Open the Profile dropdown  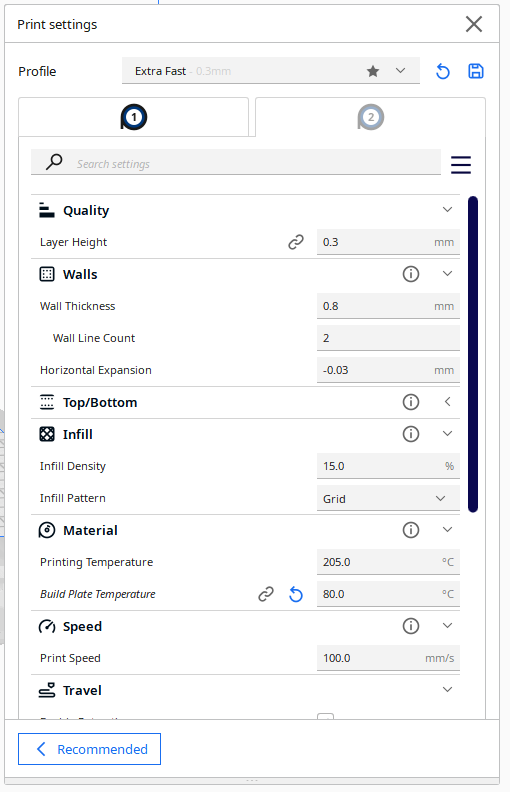271,71
